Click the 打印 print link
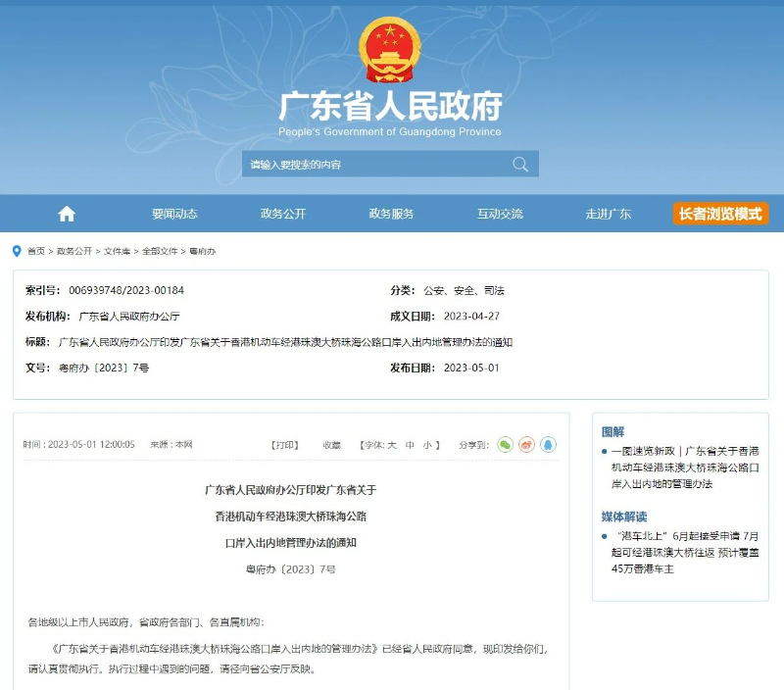This screenshot has width=784, height=690. (284, 445)
